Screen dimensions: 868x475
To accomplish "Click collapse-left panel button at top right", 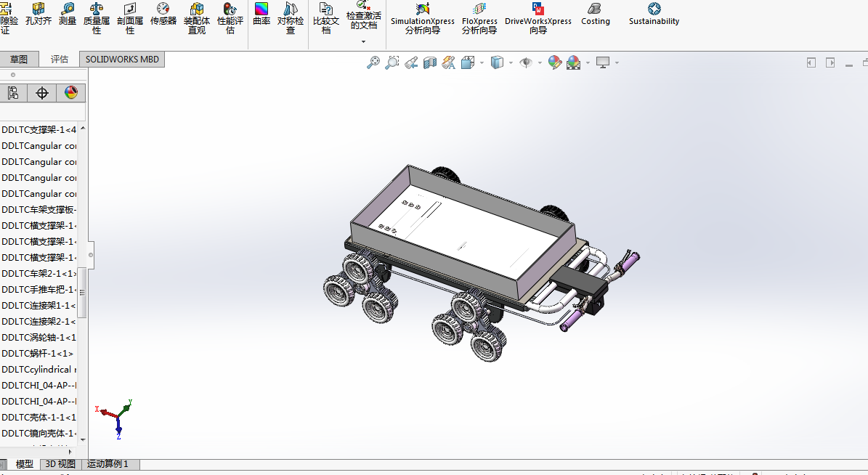I will [x=811, y=62].
